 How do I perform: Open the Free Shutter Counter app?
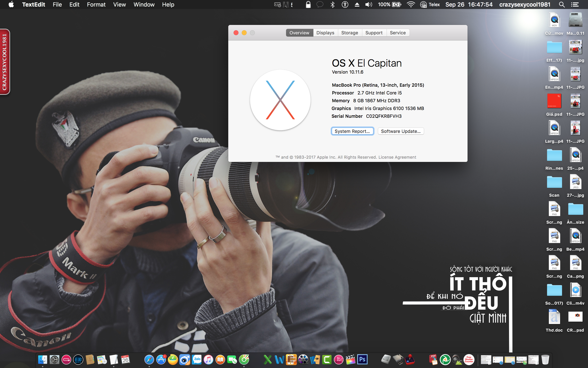click(469, 359)
